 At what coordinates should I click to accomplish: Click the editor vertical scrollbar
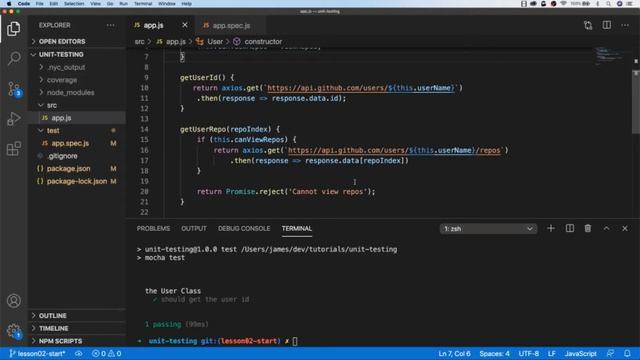pyautogui.click(x=636, y=102)
